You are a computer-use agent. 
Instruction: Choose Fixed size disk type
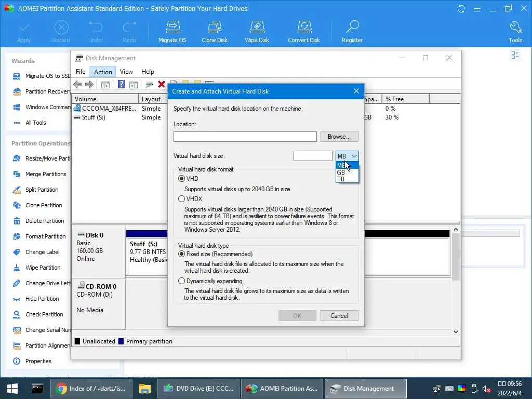(x=181, y=254)
